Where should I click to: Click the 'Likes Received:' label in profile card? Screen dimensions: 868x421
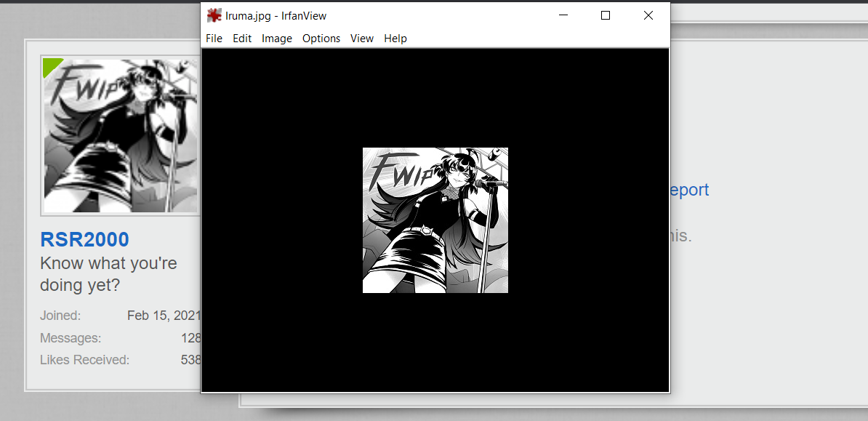(85, 360)
